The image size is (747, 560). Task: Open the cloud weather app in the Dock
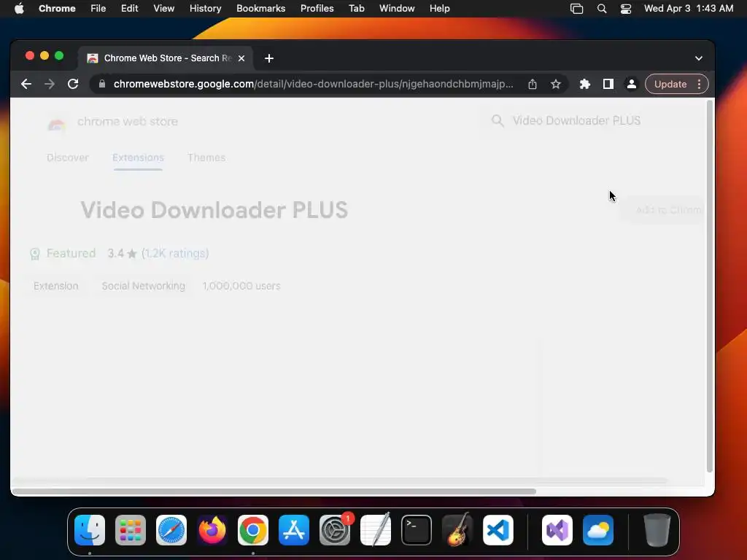coord(598,530)
